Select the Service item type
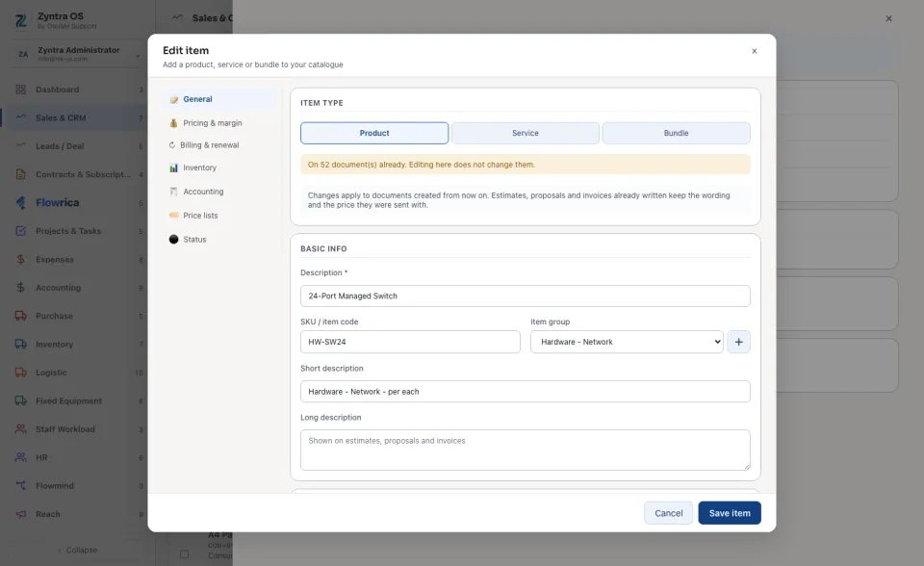Viewport: 924px width, 566px height. coord(526,133)
